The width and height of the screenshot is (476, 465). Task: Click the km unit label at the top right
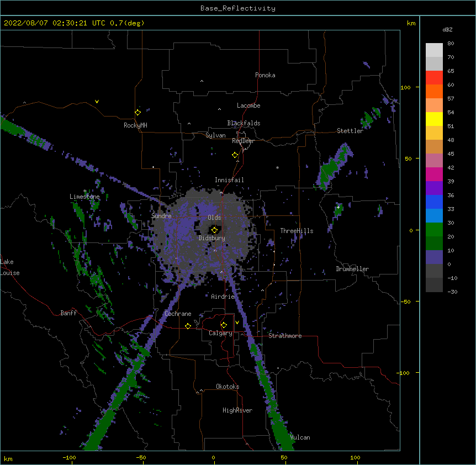411,23
